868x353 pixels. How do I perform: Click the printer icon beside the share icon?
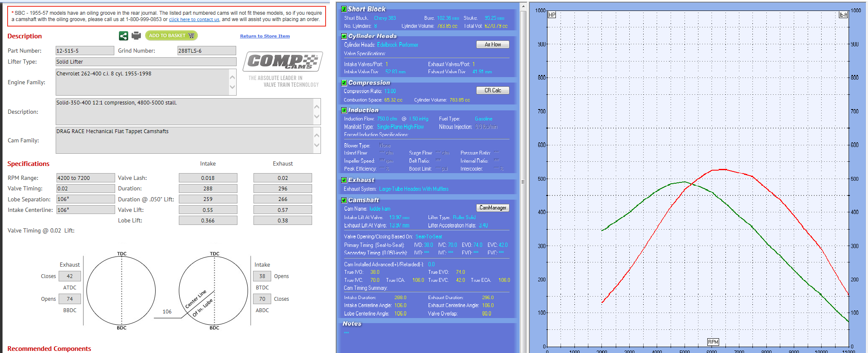(x=136, y=36)
